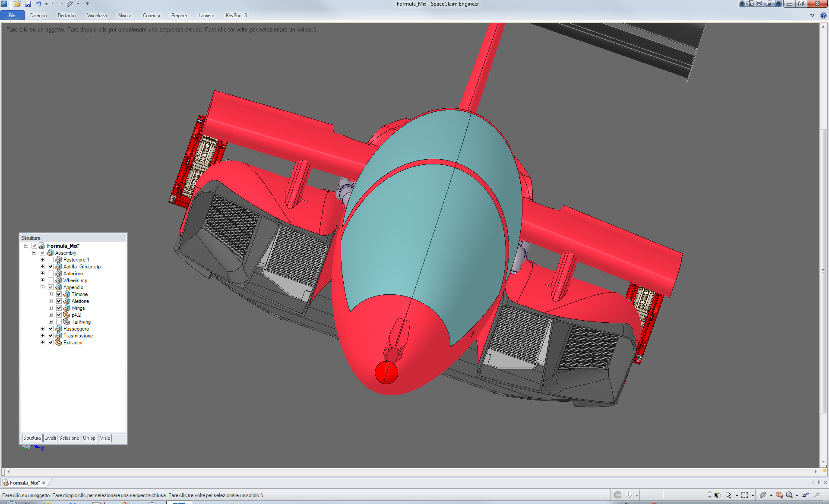
Task: Click the Open folder icon
Action: [x=17, y=4]
